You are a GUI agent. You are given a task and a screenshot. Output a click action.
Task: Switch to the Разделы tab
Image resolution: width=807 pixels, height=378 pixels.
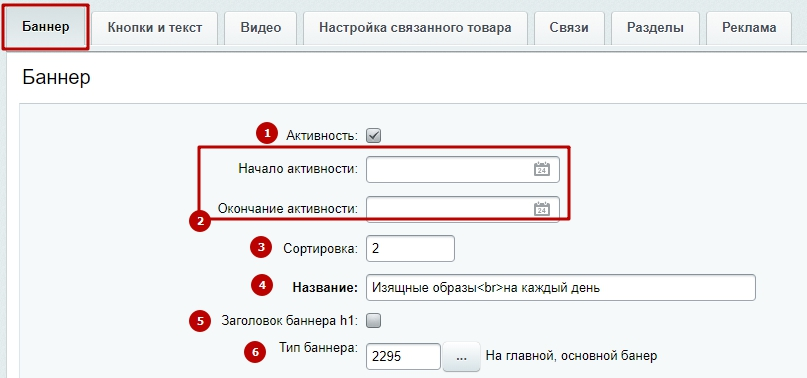coord(655,28)
